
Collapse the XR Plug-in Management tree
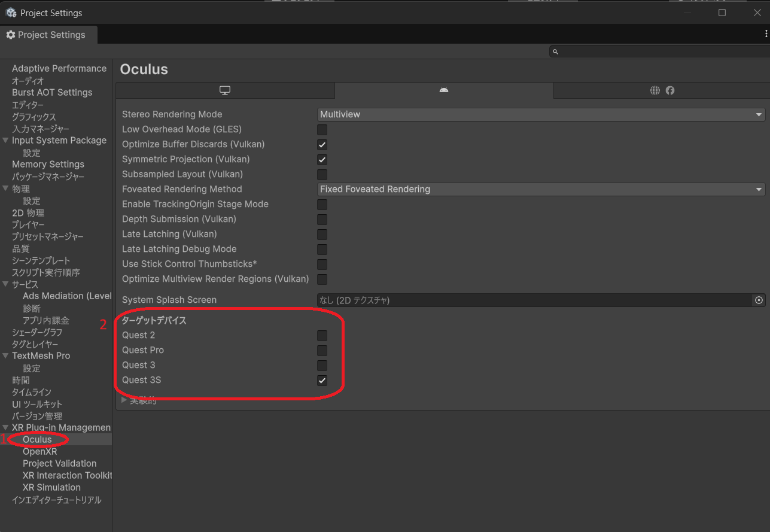pos(5,427)
